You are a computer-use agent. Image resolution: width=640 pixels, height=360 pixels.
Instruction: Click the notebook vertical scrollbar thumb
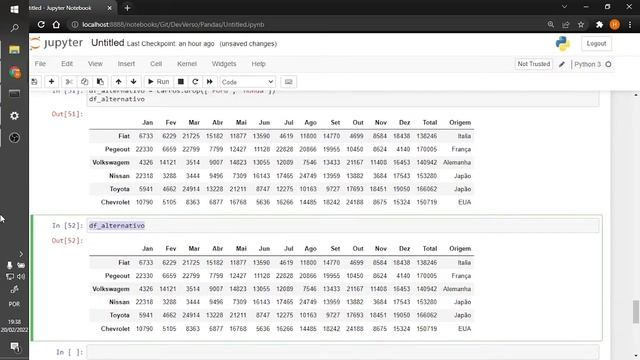[636, 311]
